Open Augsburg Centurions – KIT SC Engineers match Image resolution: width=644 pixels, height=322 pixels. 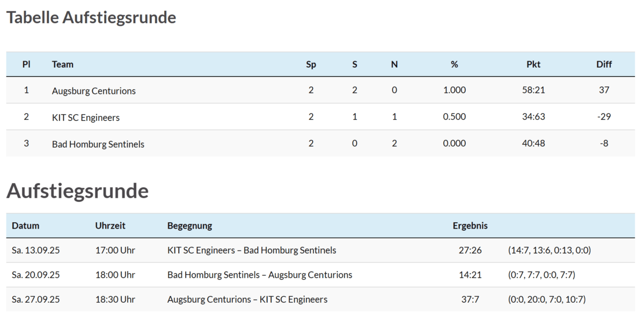(x=247, y=299)
